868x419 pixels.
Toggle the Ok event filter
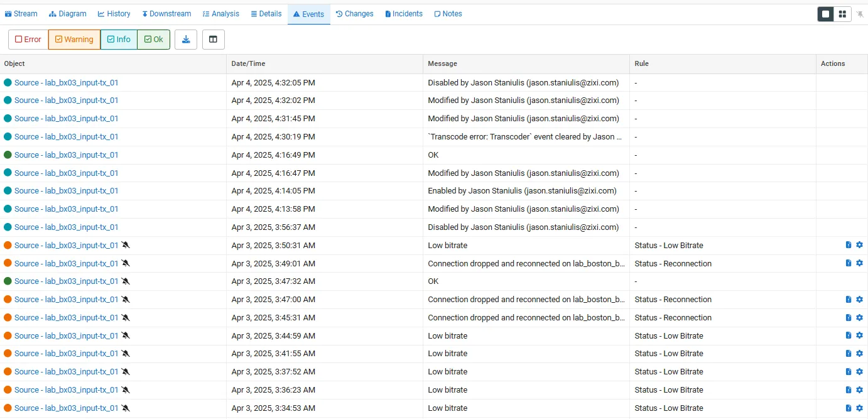(x=153, y=40)
